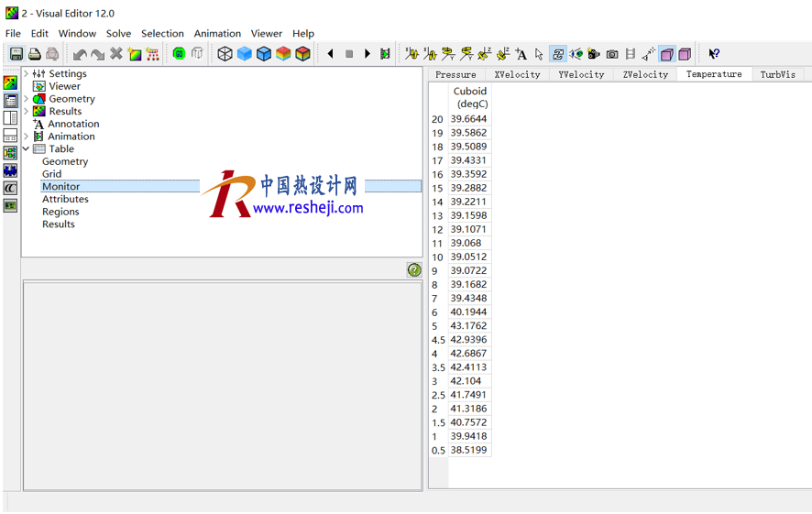Click the camera snapshot icon
This screenshot has height=514, width=812.
[x=612, y=54]
